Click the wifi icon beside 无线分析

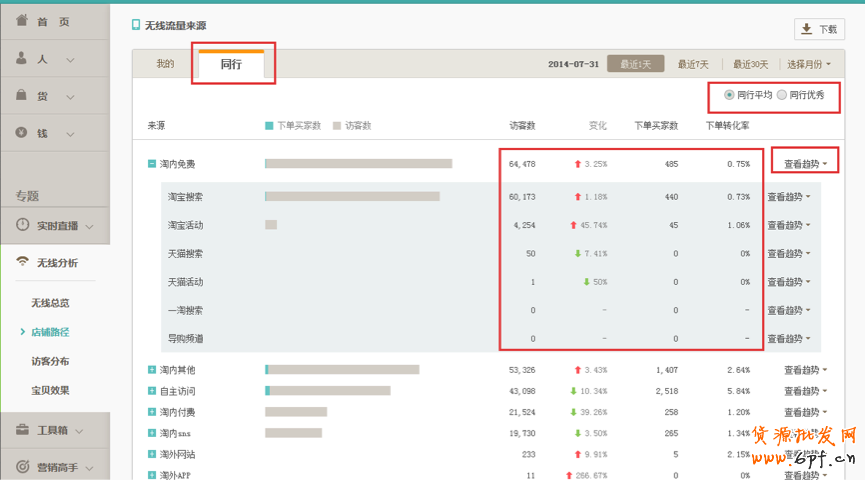[22, 262]
